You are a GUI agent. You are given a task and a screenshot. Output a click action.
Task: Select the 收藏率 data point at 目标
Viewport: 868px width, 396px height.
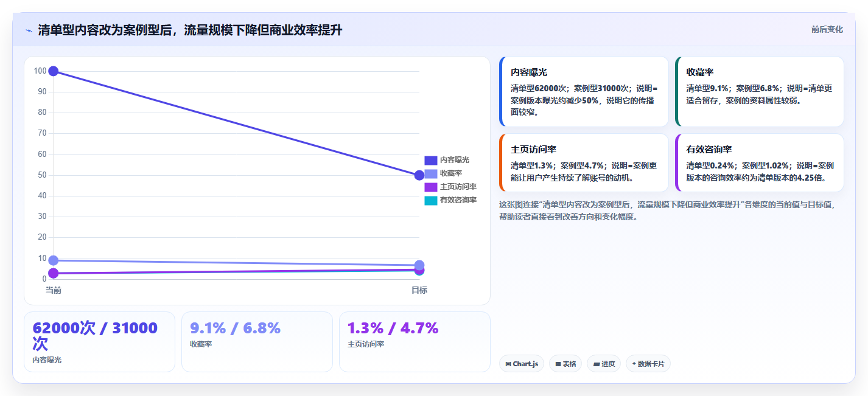click(x=419, y=265)
